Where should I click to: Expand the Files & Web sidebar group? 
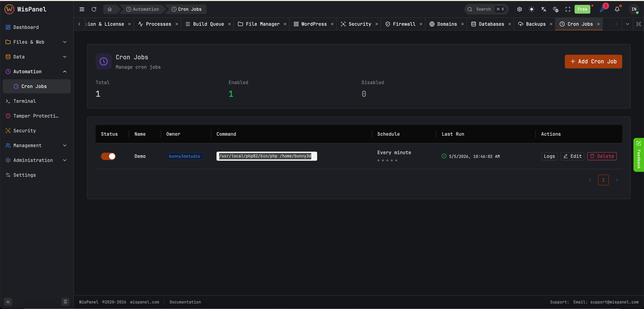[37, 42]
